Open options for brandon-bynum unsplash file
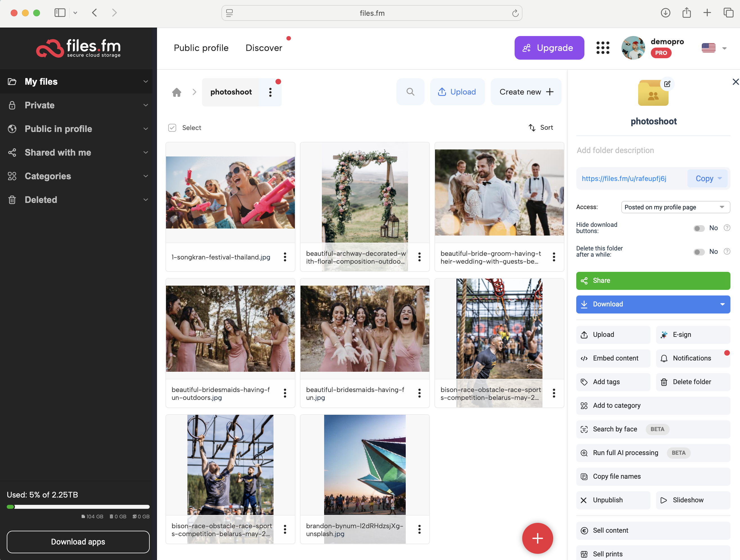The height and width of the screenshot is (560, 740). point(420,529)
